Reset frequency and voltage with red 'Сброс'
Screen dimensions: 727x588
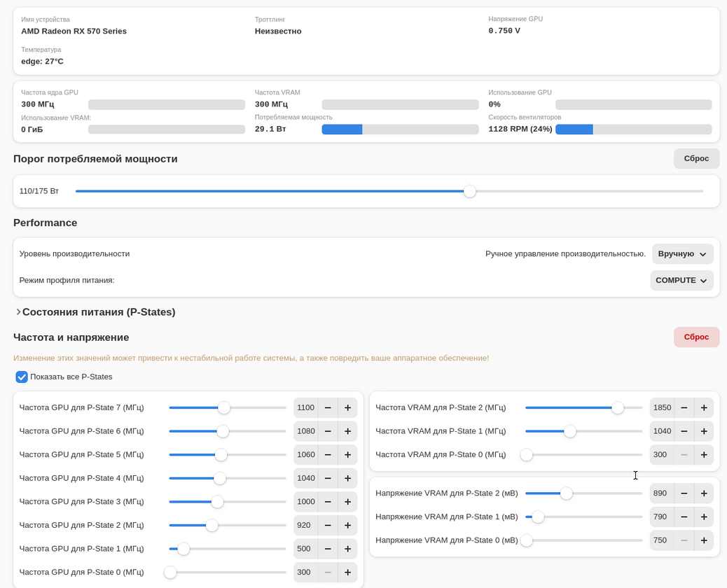coord(696,337)
